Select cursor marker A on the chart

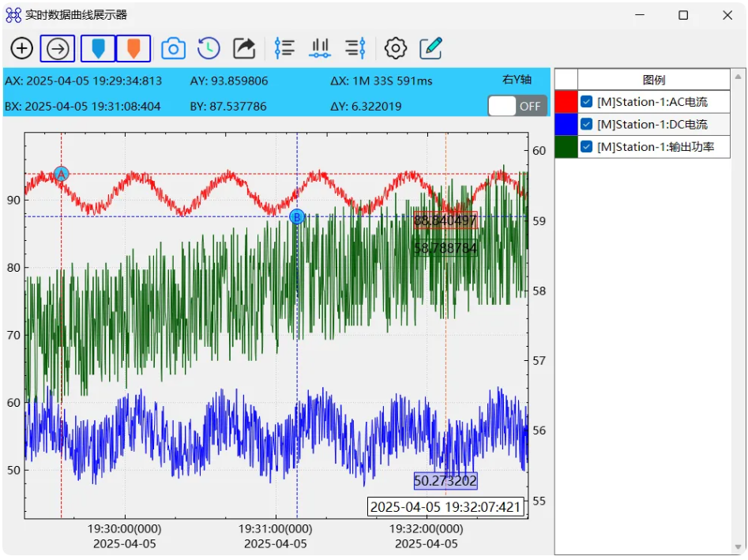(x=61, y=174)
